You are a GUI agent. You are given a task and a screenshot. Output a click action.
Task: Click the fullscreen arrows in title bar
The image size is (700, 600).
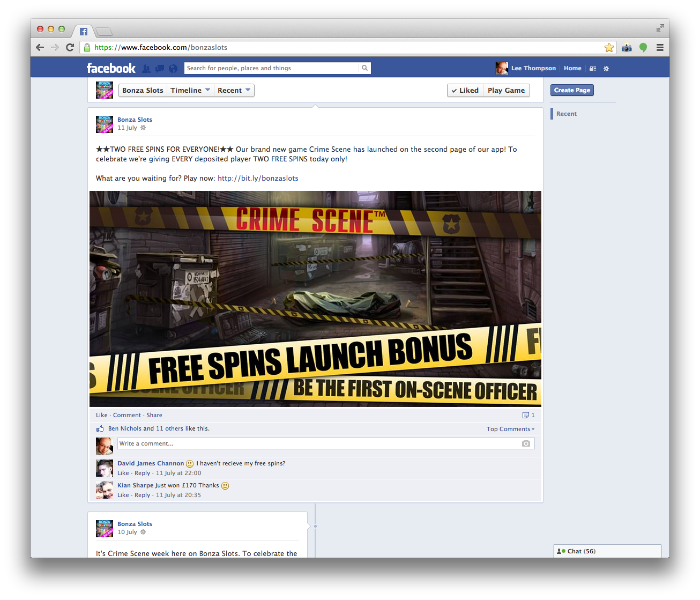pos(660,28)
